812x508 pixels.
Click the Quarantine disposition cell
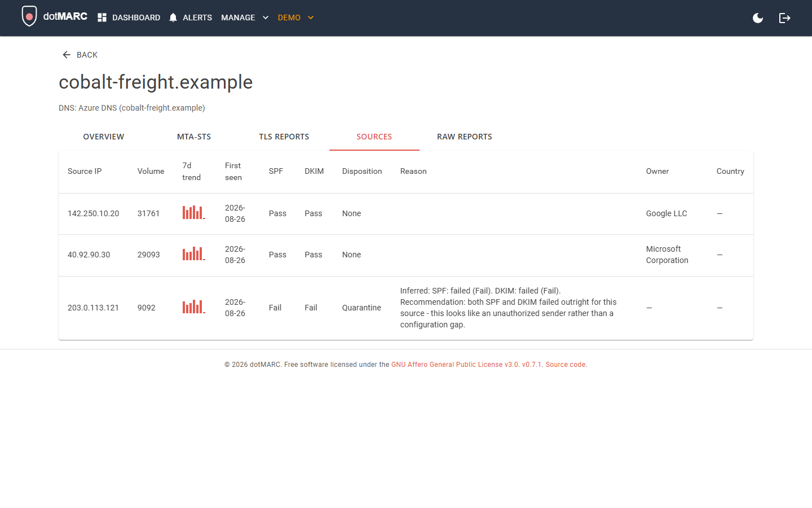pyautogui.click(x=361, y=308)
